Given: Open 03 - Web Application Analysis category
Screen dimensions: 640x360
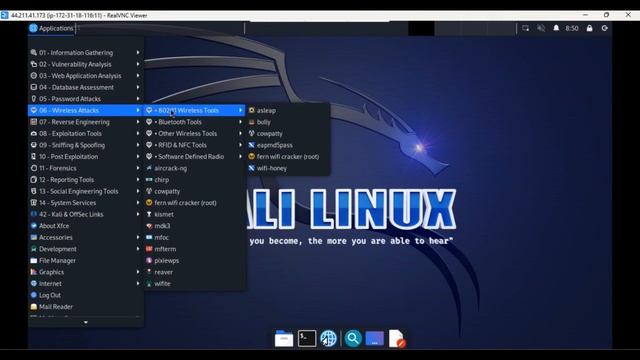Looking at the screenshot, I should click(x=86, y=76).
